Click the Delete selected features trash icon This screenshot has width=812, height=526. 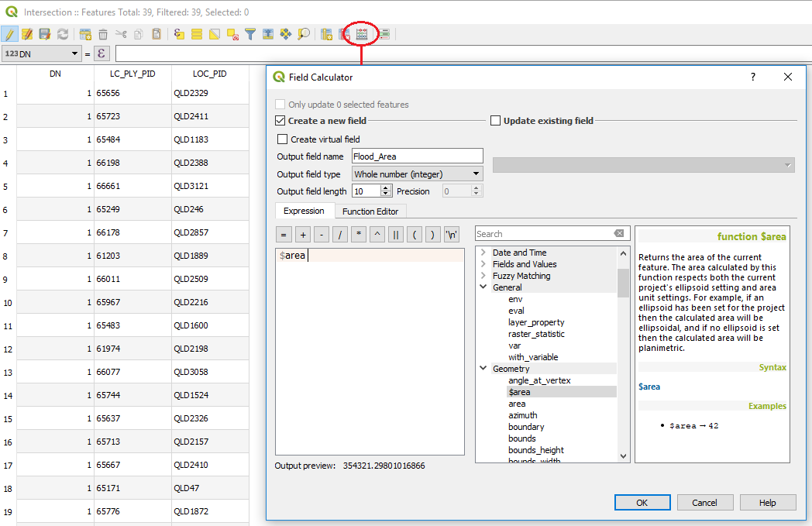coord(103,34)
